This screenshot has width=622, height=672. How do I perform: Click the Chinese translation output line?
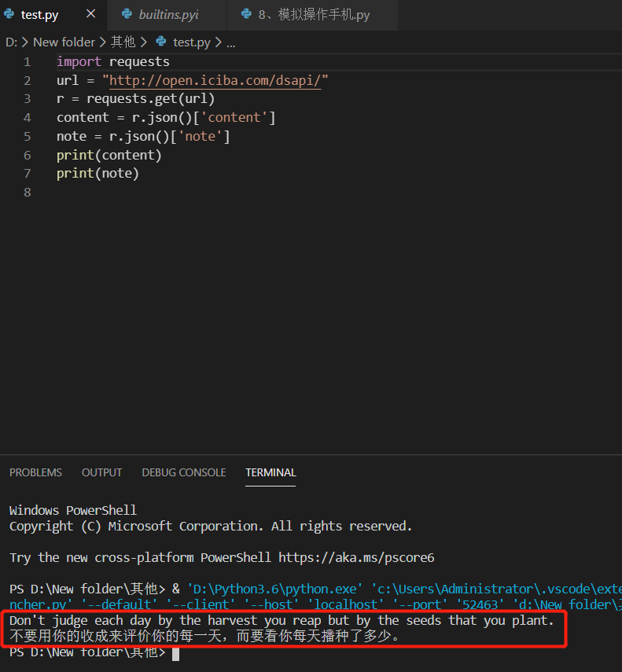[x=204, y=636]
